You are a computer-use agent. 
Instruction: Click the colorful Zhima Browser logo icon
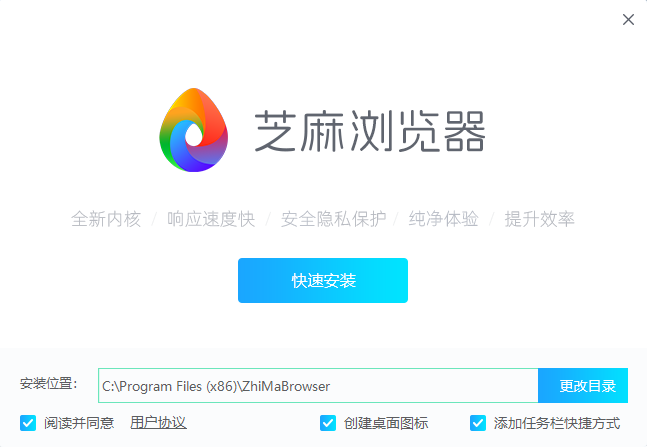pyautogui.click(x=194, y=130)
